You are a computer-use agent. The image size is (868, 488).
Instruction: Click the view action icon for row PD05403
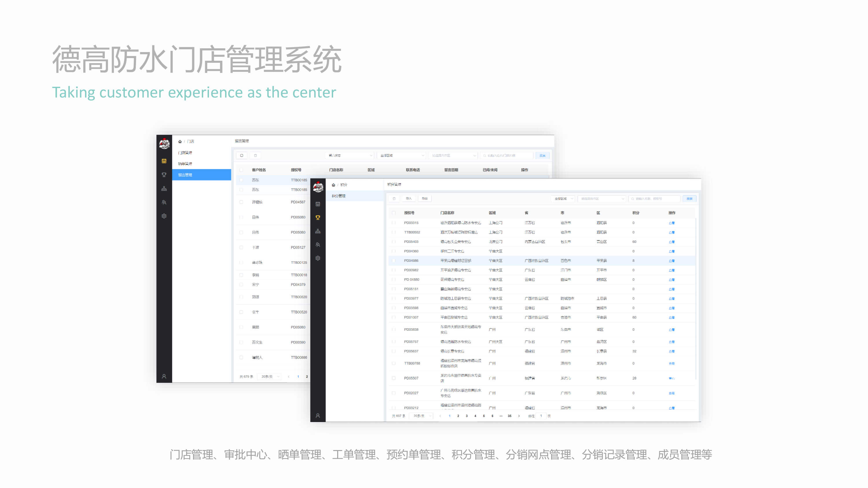pyautogui.click(x=671, y=242)
